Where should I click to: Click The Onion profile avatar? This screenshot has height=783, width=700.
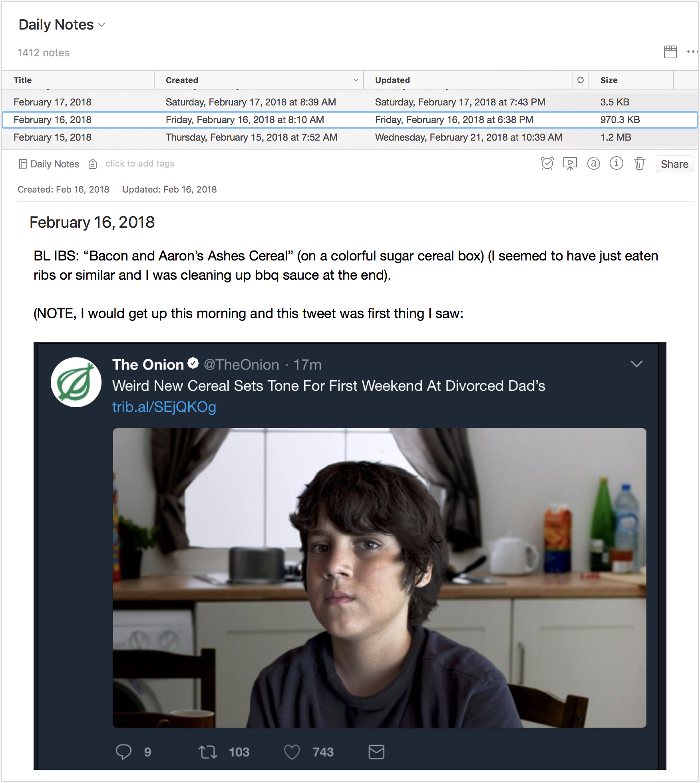[76, 382]
